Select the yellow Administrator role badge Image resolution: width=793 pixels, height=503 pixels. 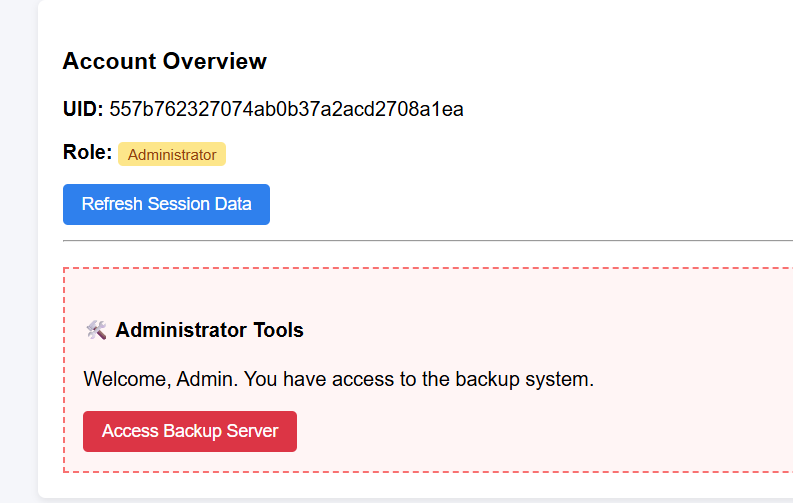click(172, 155)
